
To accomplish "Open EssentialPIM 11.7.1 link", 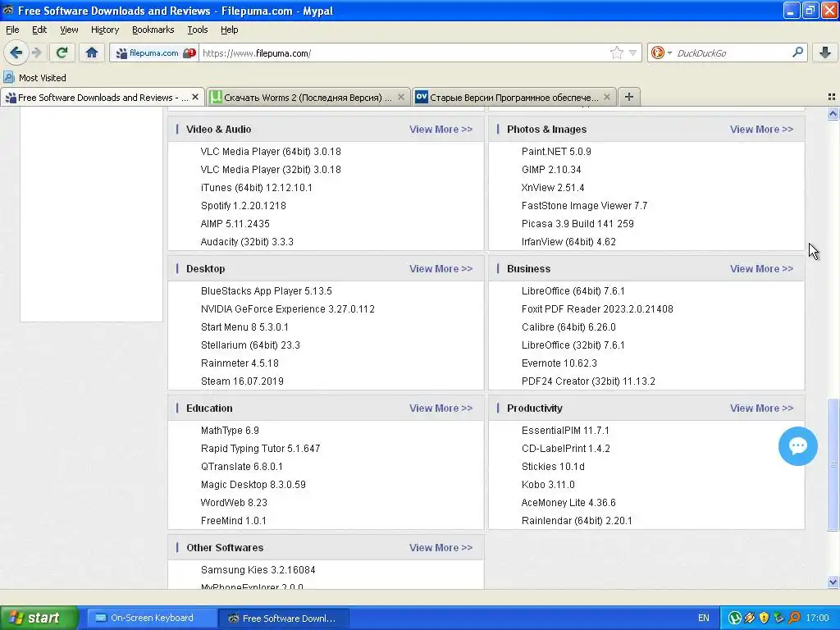I will tap(565, 430).
